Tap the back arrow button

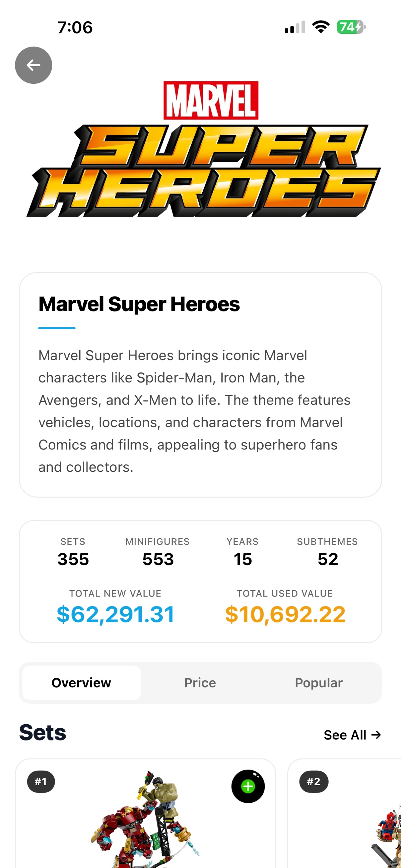(x=33, y=65)
